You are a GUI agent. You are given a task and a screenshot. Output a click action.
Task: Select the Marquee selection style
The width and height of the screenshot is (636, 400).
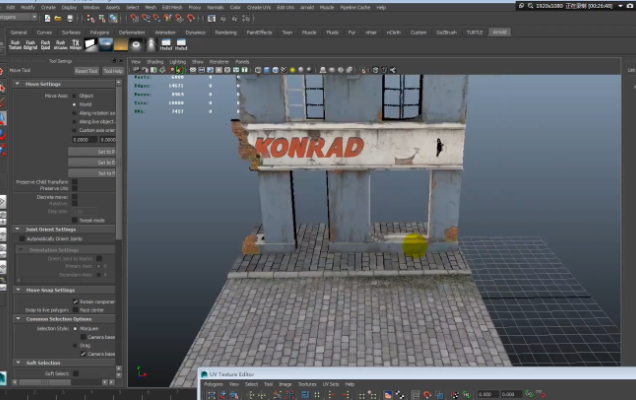(x=76, y=328)
